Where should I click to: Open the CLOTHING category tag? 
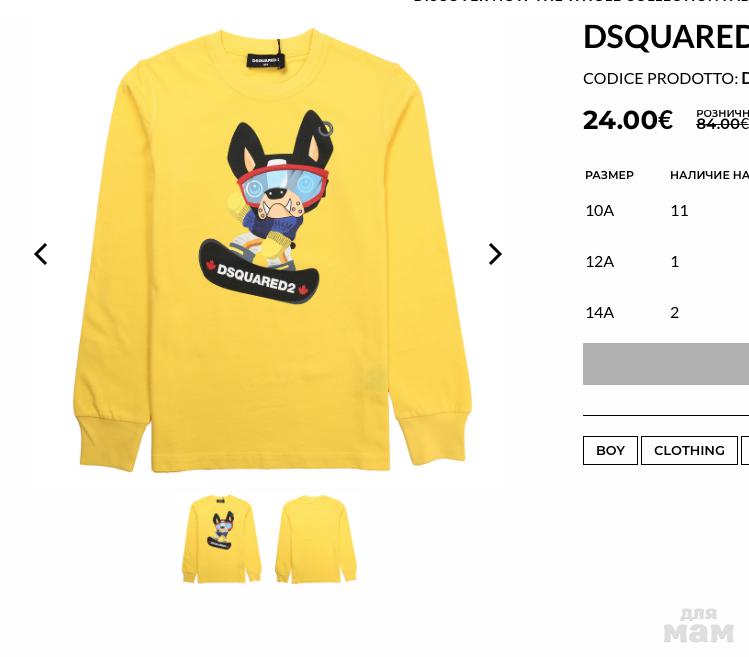[x=689, y=450]
